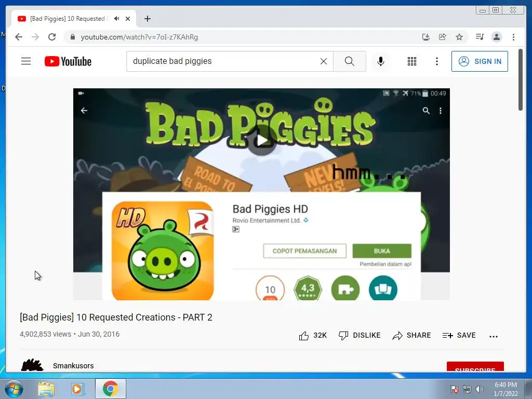Open the volume speaker in tray
The width and height of the screenshot is (532, 399).
point(479,389)
